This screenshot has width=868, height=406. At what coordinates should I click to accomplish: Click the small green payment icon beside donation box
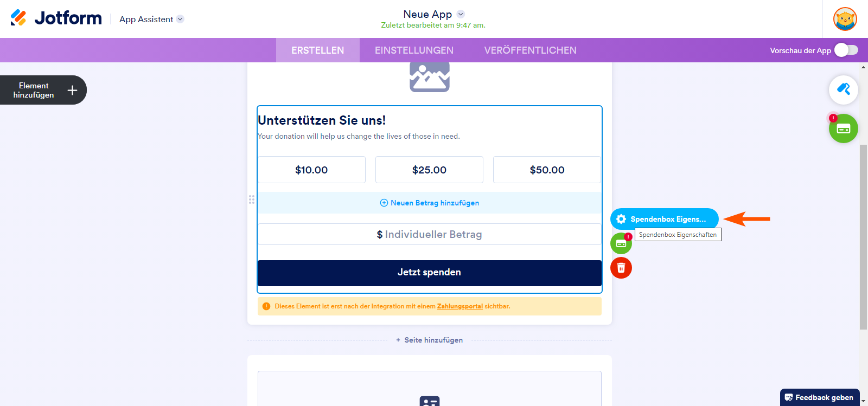pos(621,244)
